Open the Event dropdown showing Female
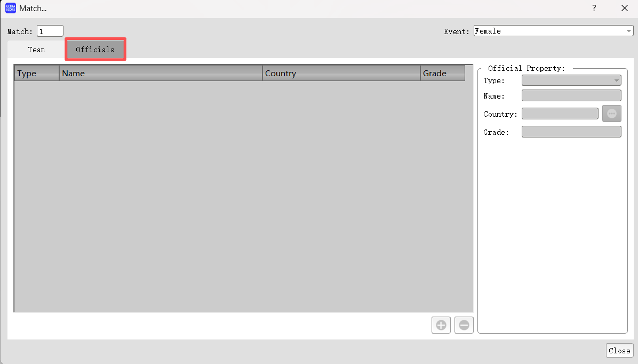638x364 pixels. click(553, 31)
